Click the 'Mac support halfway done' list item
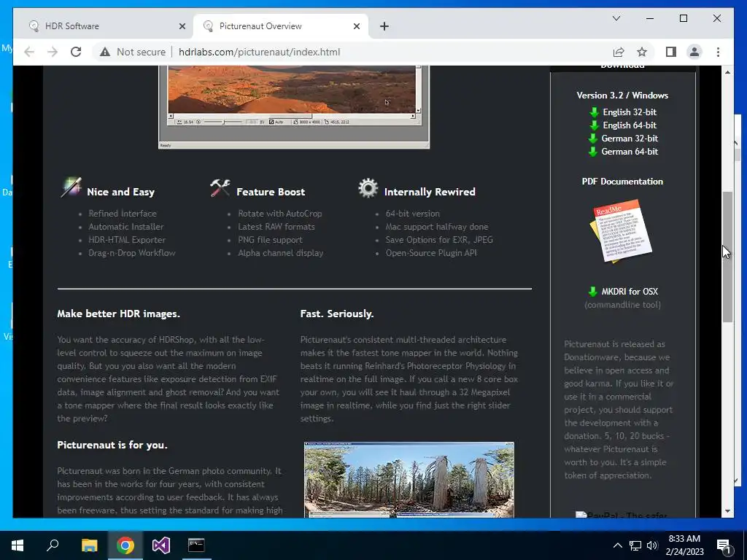This screenshot has height=560, width=747. 437,227
